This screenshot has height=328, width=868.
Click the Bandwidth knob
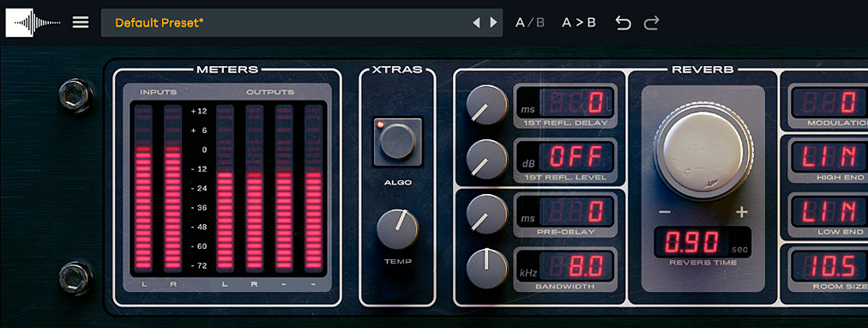coord(487,269)
